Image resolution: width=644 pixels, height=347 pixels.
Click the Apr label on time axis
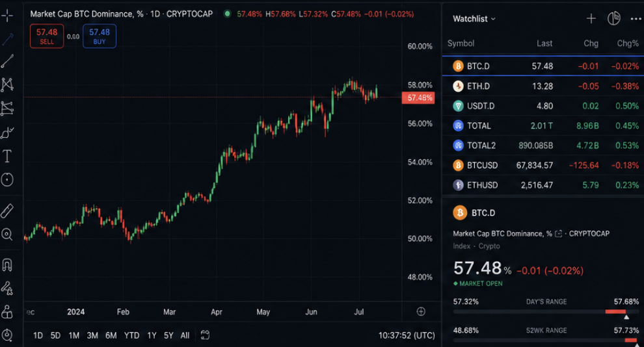(x=217, y=312)
